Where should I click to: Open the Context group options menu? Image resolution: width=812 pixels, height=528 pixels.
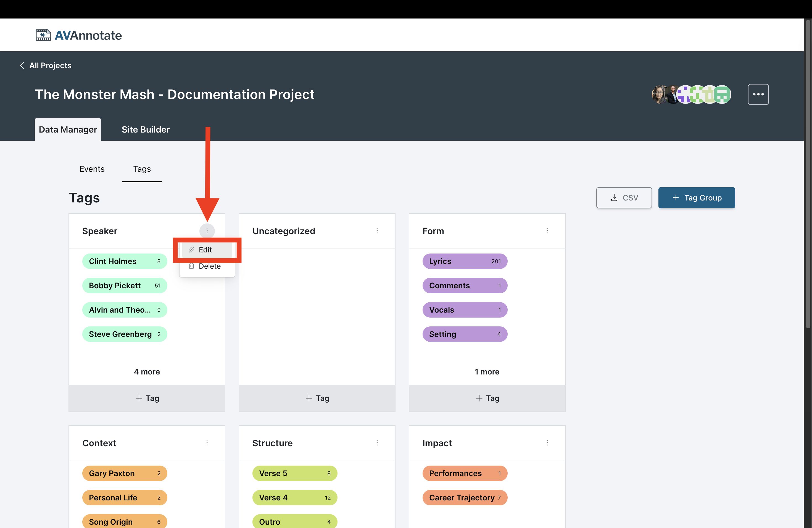click(207, 443)
